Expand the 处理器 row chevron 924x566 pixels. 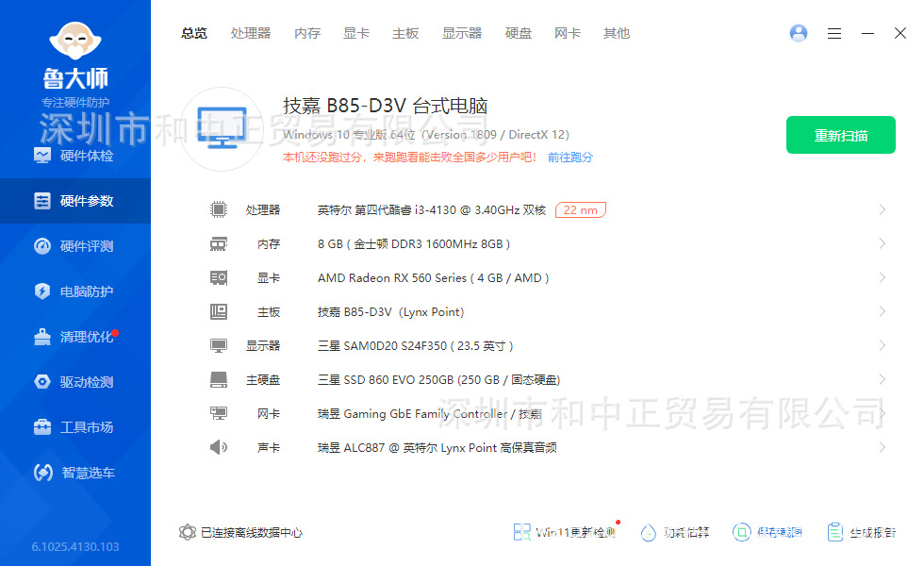point(883,209)
